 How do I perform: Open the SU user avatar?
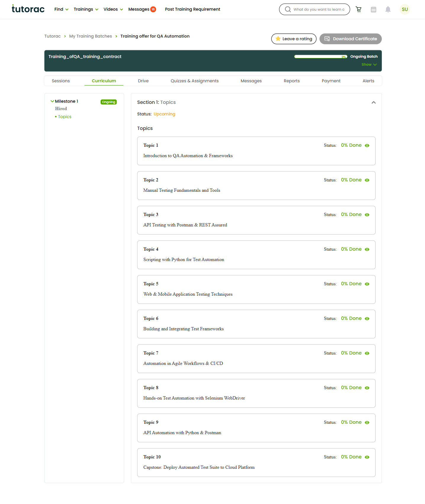point(405,9)
